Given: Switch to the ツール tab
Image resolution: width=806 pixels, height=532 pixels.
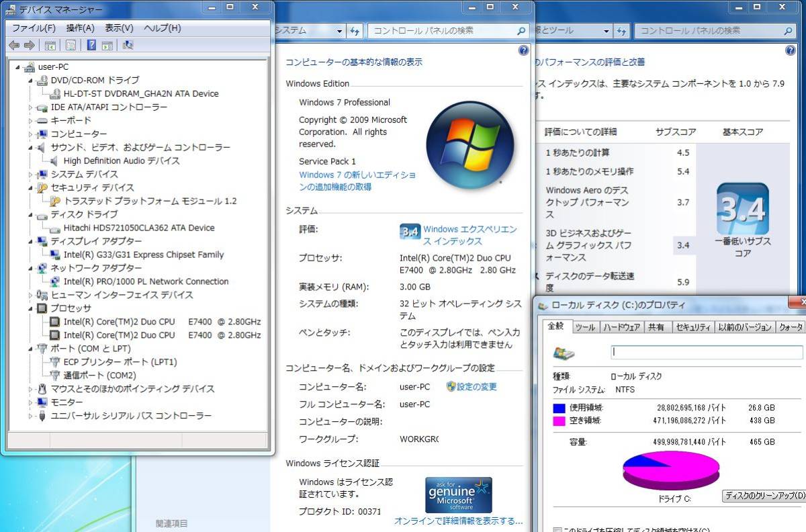Looking at the screenshot, I should pos(585,327).
